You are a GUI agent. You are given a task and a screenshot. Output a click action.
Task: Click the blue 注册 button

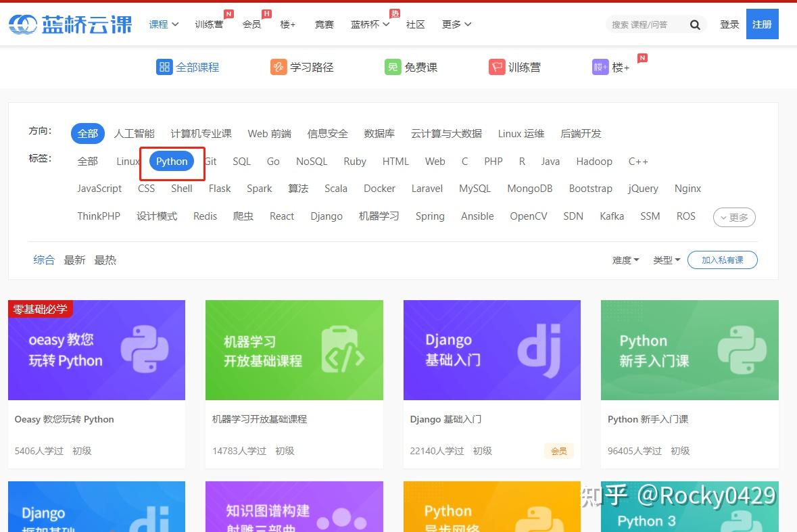coord(762,24)
